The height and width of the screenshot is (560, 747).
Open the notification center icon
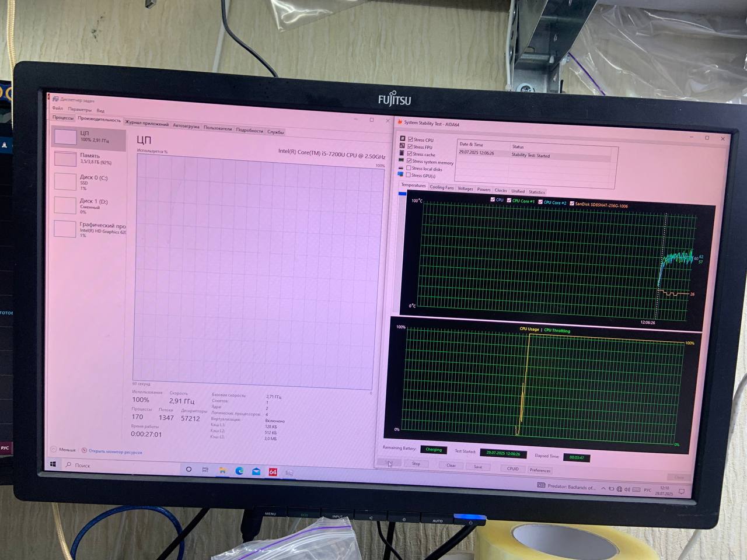pos(681,492)
